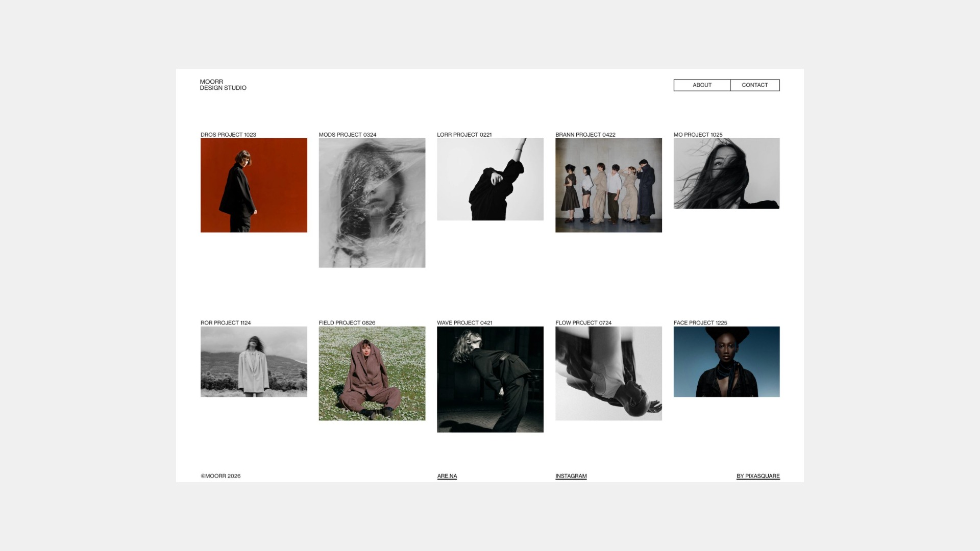Open the LORR PROJECT 0221 raised arm image
980x551 pixels.
coord(490,179)
